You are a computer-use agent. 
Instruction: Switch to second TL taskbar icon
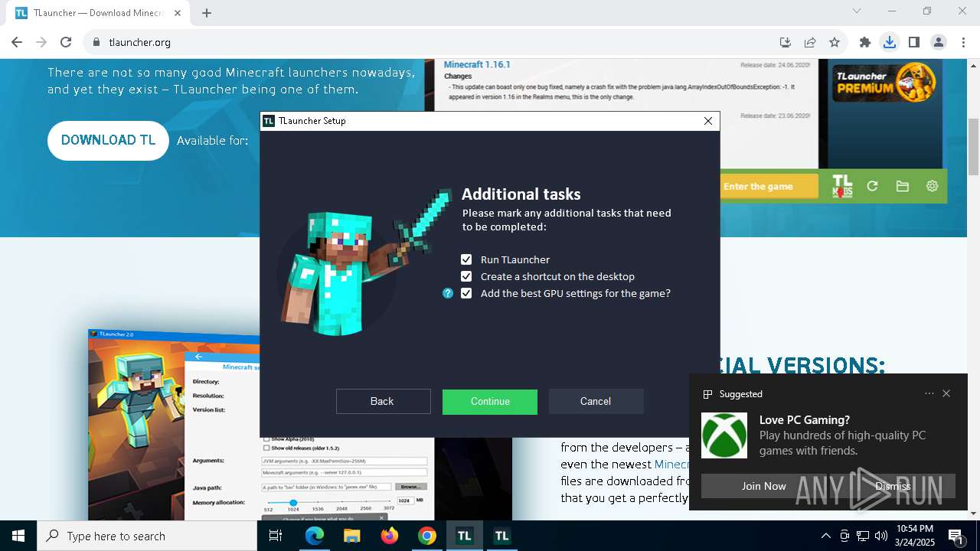pos(502,536)
